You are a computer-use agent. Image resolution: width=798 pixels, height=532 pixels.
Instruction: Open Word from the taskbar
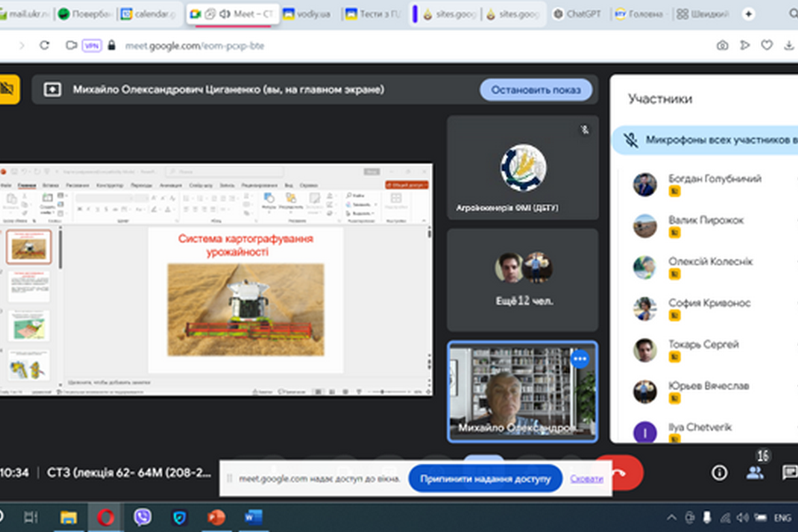pos(253,518)
